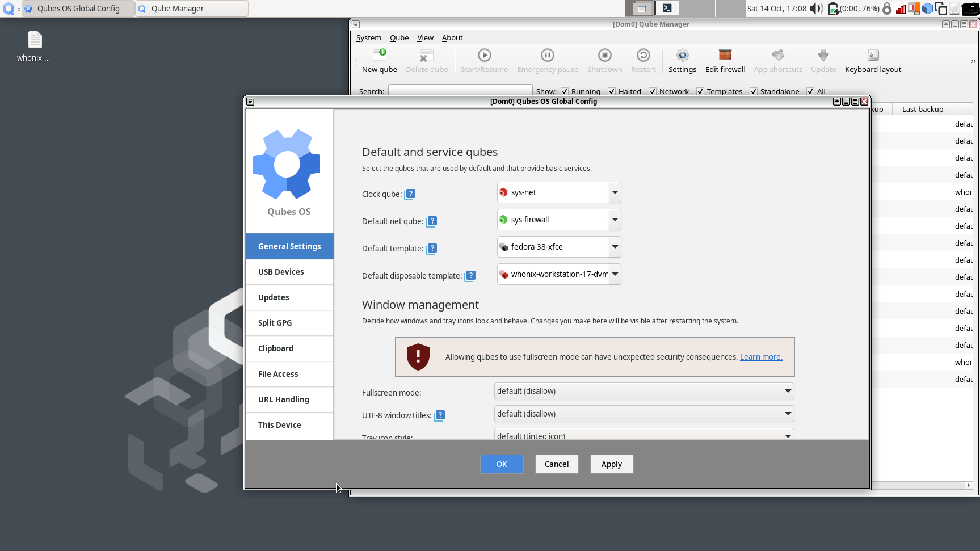
Task: Open the Fullscreen mode dropdown
Action: click(x=644, y=391)
